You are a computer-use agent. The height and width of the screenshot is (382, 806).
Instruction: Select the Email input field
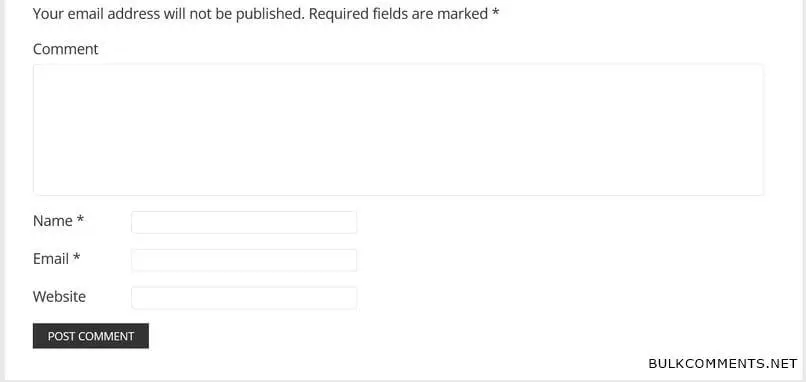tap(244, 260)
